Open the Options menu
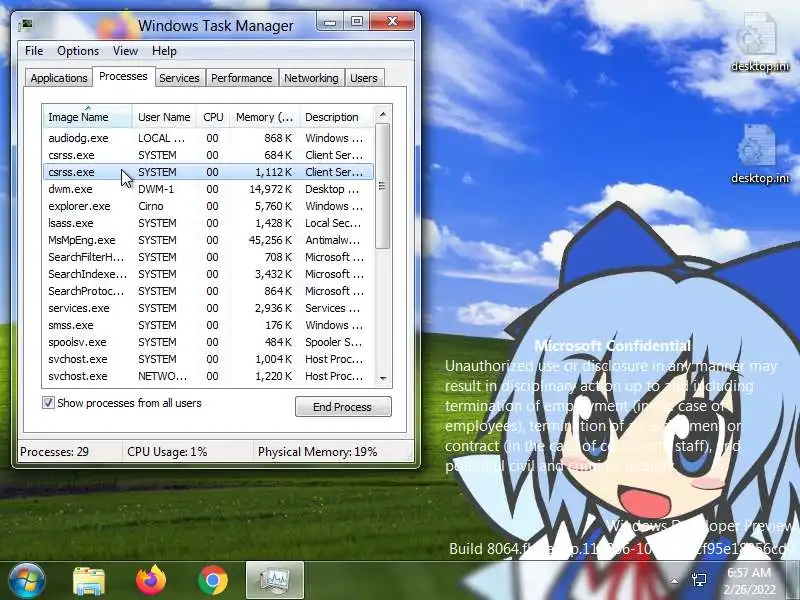Viewport: 800px width, 600px height. [x=78, y=51]
